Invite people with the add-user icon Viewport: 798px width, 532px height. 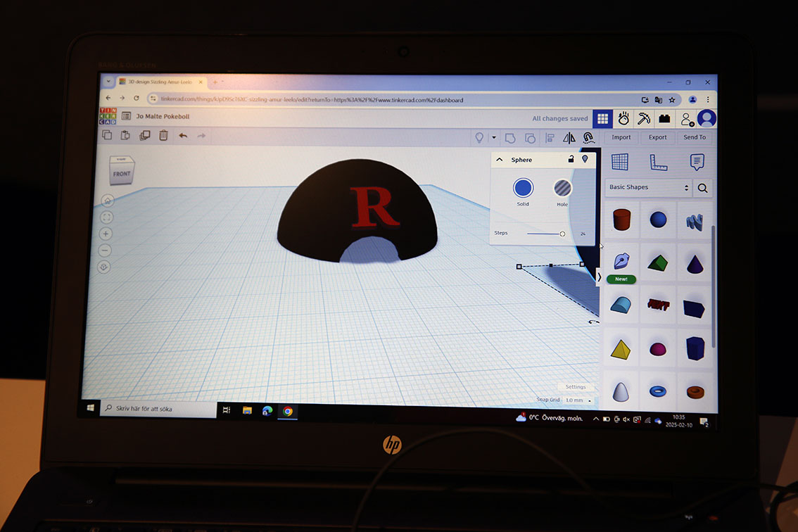point(687,119)
